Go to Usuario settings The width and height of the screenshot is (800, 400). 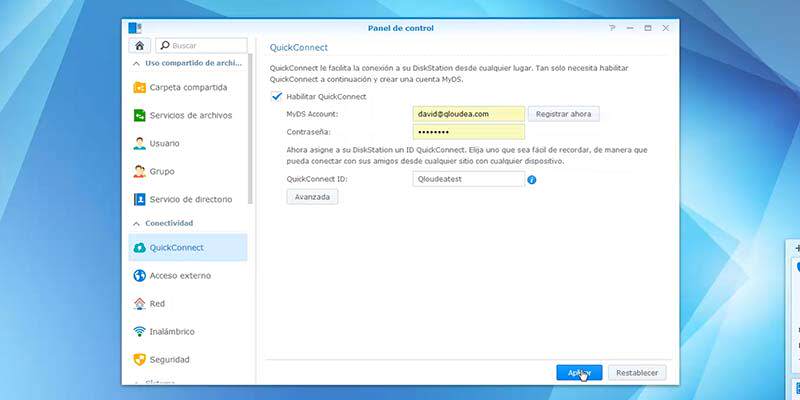tap(188, 143)
